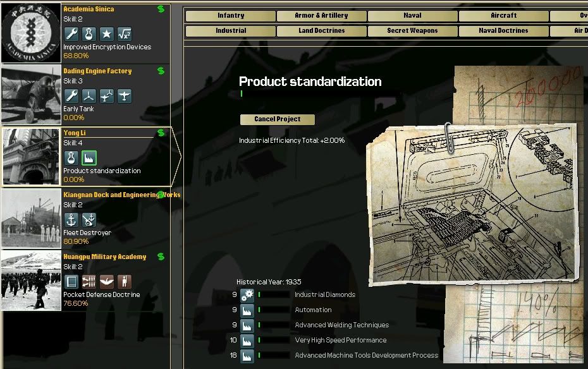The image size is (588, 369).
Task: Open the Infantry research tab
Action: tap(231, 16)
